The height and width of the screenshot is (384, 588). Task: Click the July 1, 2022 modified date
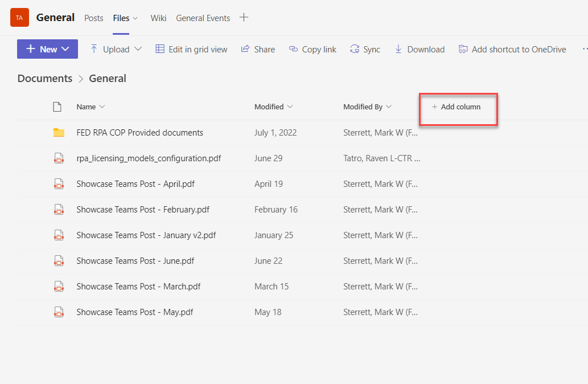(x=276, y=133)
